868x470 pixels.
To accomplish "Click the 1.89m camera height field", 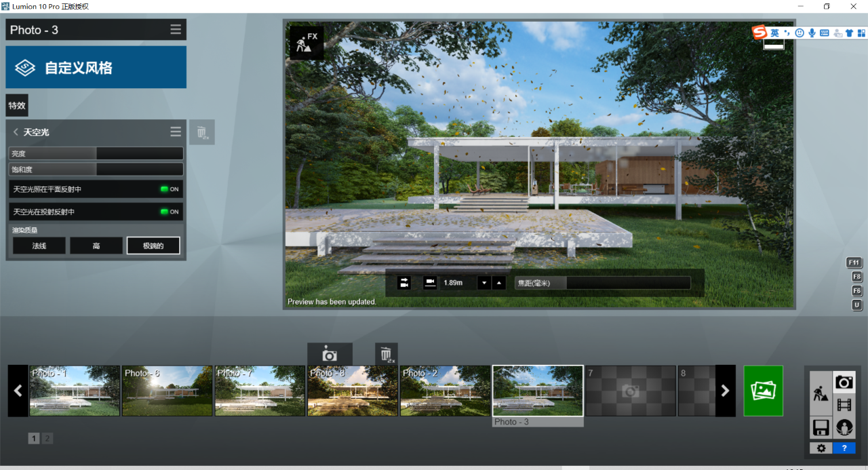I will (458, 283).
